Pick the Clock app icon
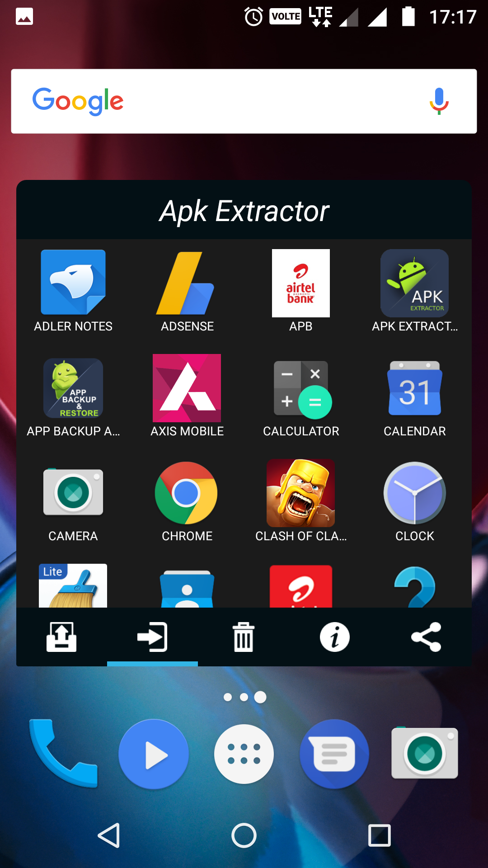Screen dimensions: 488x868 tap(415, 493)
